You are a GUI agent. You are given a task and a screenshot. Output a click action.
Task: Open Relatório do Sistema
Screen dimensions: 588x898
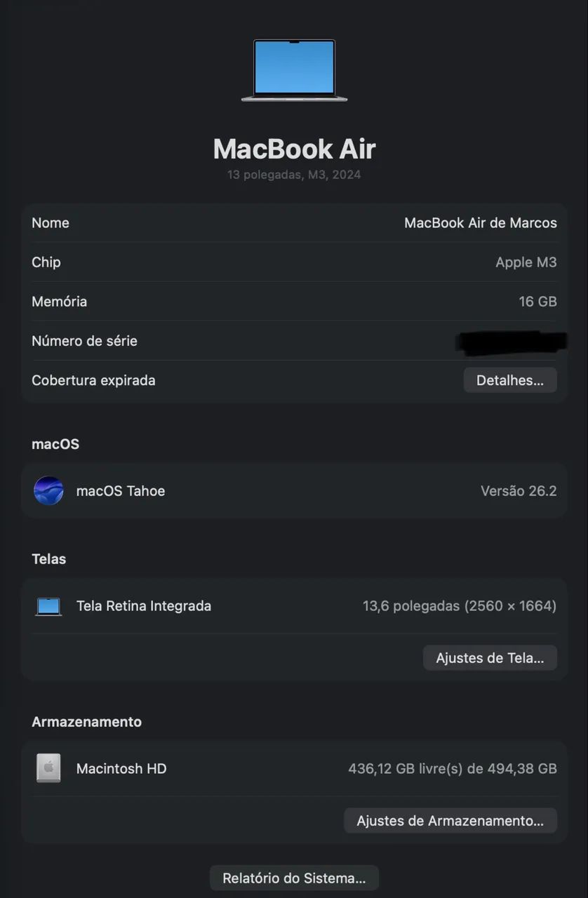pos(294,878)
